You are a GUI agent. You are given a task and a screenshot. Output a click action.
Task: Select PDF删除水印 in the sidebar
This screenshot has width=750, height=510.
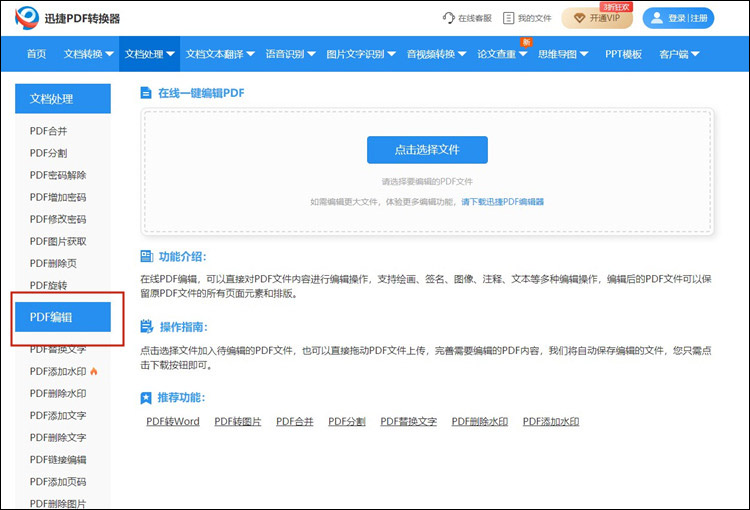58,393
